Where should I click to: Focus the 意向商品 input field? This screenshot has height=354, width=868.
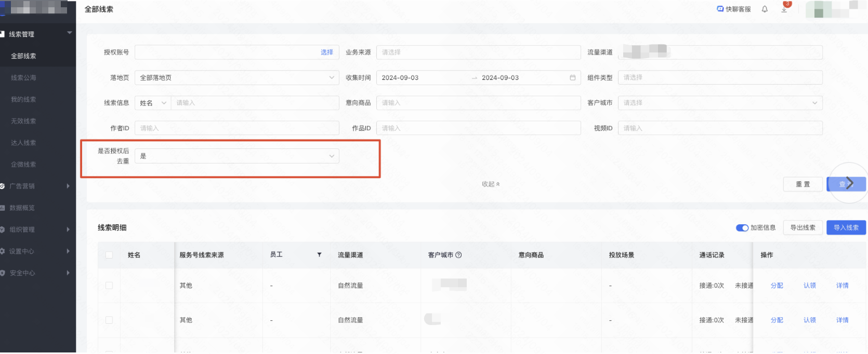(x=478, y=103)
